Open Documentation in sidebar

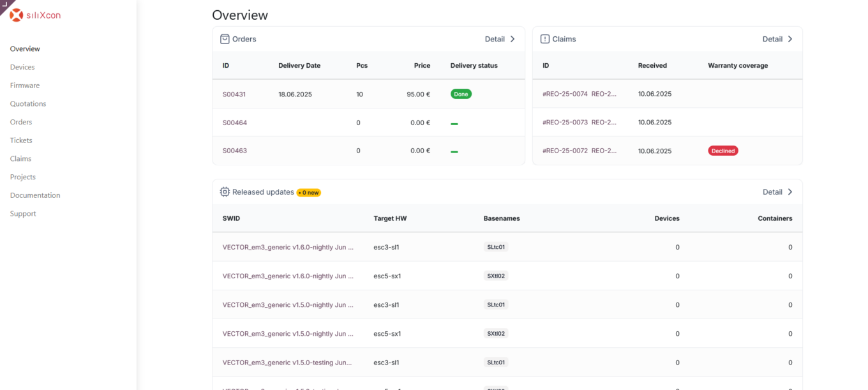point(35,195)
